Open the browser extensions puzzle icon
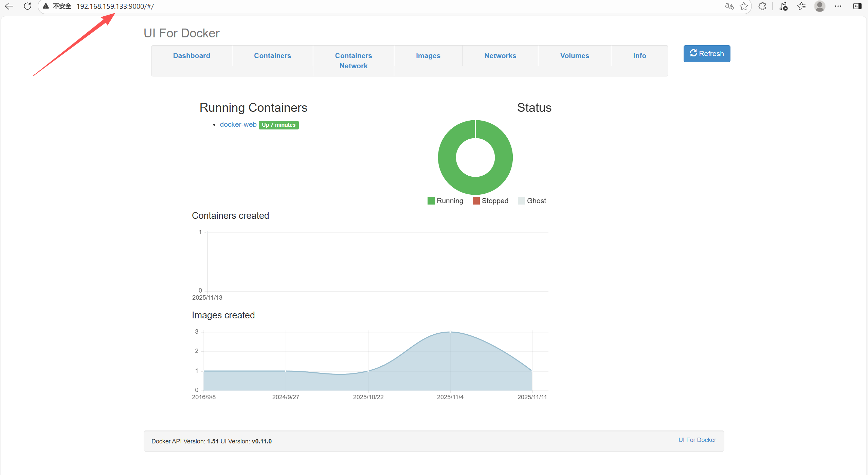The image size is (868, 475). point(762,6)
